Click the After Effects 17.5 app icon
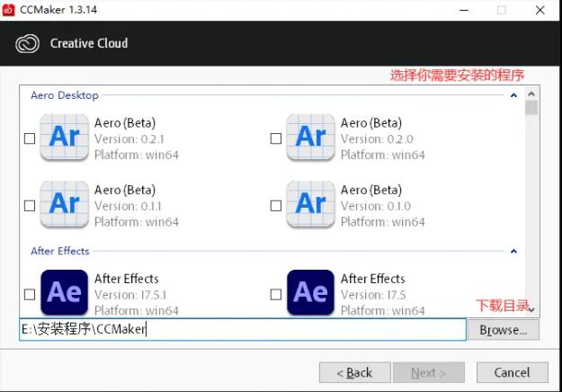This screenshot has height=392, width=562. tap(310, 292)
